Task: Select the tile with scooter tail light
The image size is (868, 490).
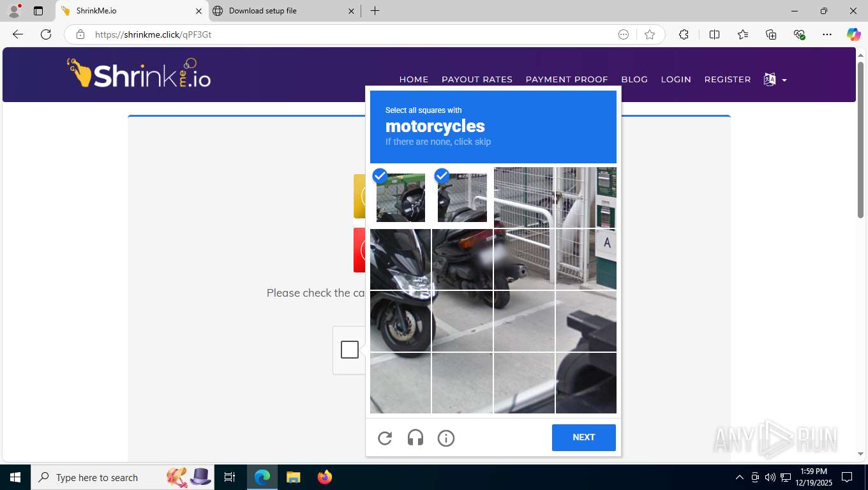Action: point(462,260)
